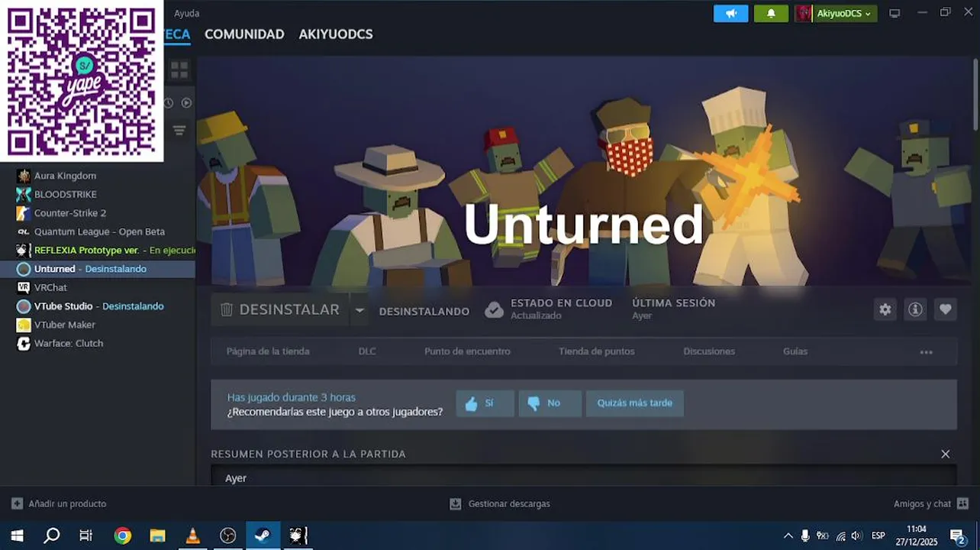
Task: Open Task View on the taskbar
Action: (x=86, y=535)
